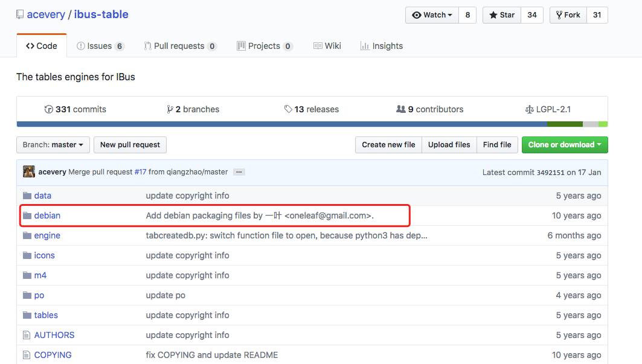Click the releases tag icon
The width and height of the screenshot is (642, 364).
coord(288,109)
